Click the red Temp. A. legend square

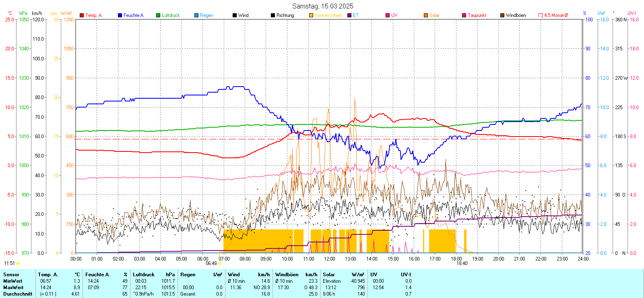point(82,15)
